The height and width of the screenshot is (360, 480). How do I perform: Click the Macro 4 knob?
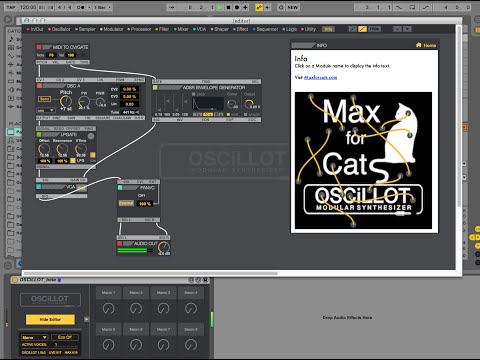(191, 308)
